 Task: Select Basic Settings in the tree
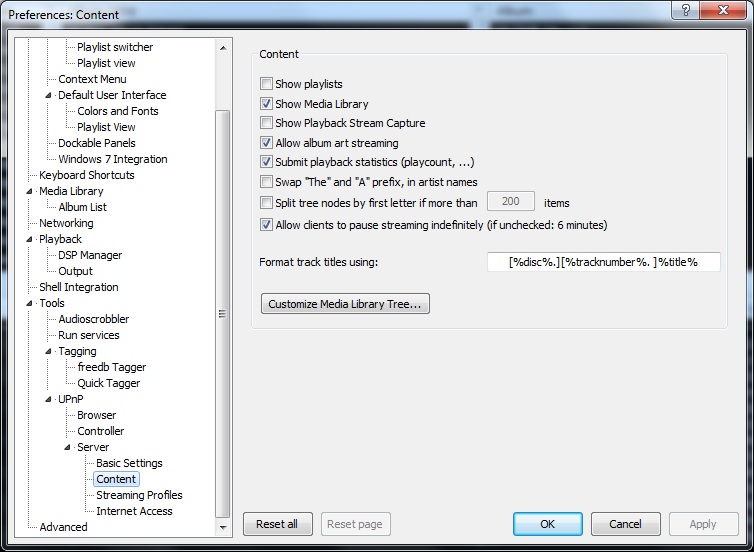click(x=129, y=463)
